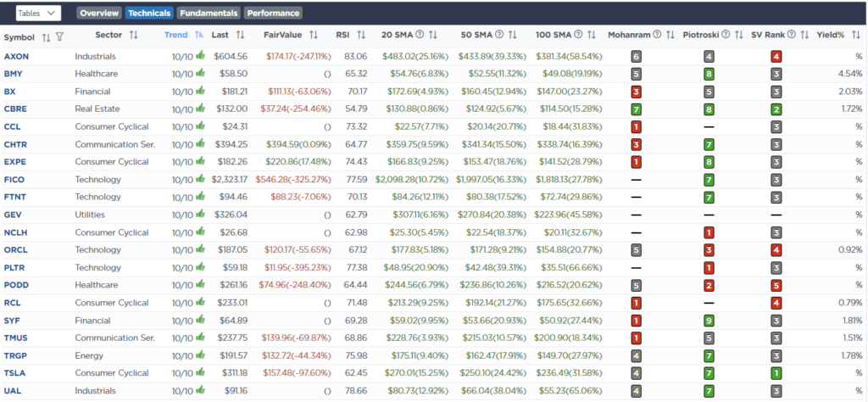Click the help icon next to 20 SMA

click(x=422, y=36)
